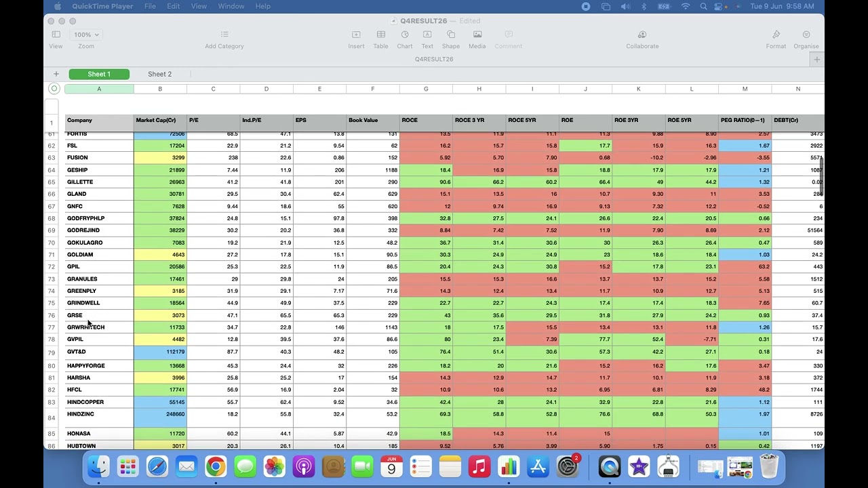Click the Screen Mirroring menu bar icon

[x=606, y=6]
